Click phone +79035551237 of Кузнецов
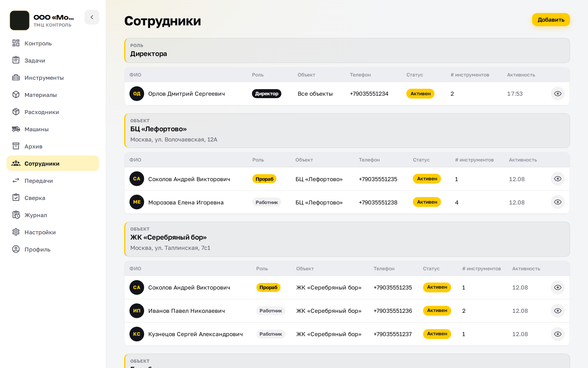 point(393,334)
